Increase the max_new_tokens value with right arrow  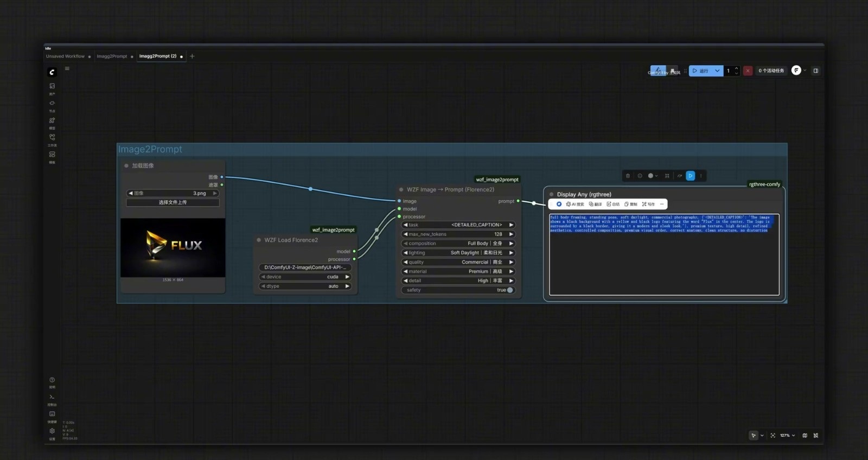click(x=511, y=234)
